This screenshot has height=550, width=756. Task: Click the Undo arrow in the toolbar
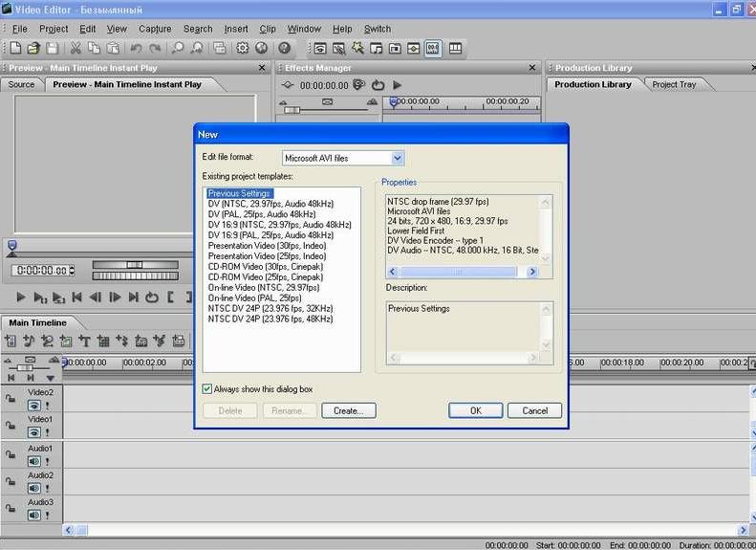point(137,48)
